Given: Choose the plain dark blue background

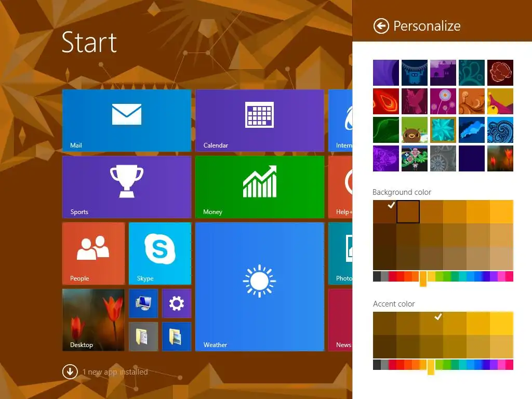Looking at the screenshot, I should (472, 158).
